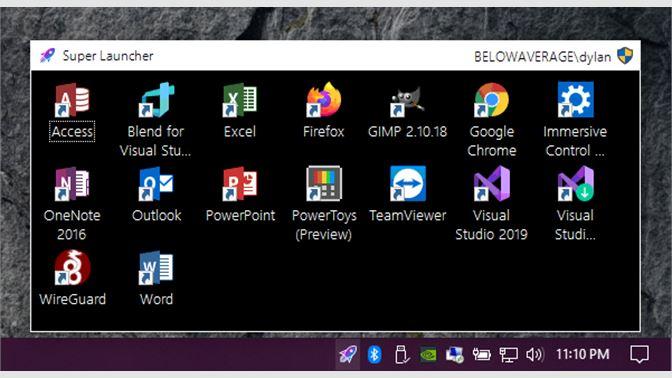Open the PowerPoint shortcut icon
Image resolution: width=672 pixels, height=378 pixels.
[x=240, y=184]
